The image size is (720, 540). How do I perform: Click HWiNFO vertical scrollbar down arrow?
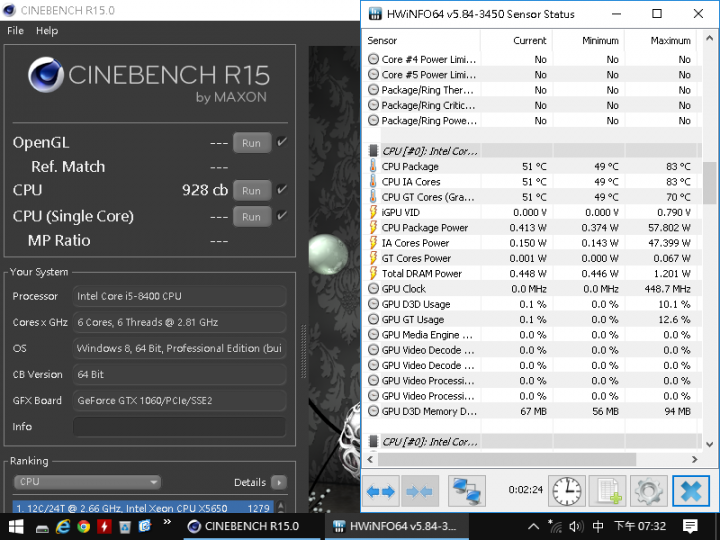tap(710, 444)
